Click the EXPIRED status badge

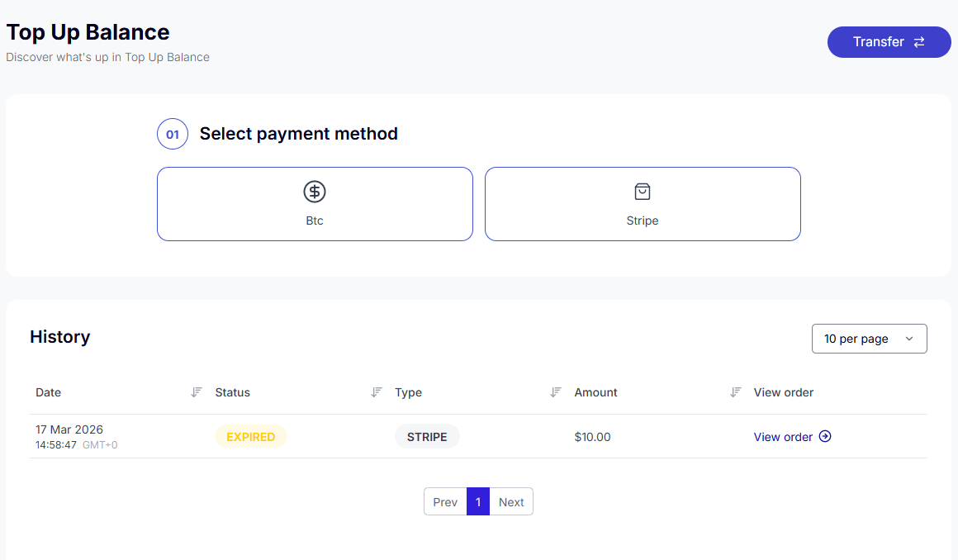pos(250,437)
